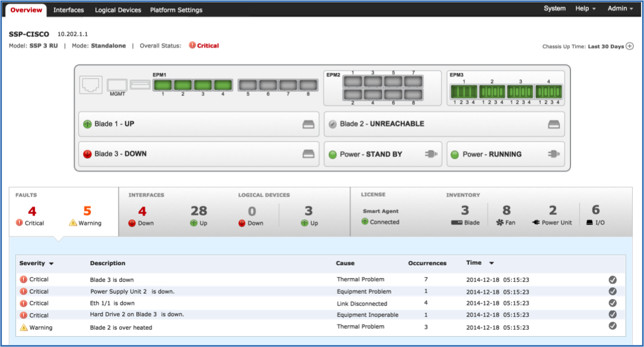The height and width of the screenshot is (347, 644).
Task: Click the MGMT port icon
Action: (x=117, y=85)
